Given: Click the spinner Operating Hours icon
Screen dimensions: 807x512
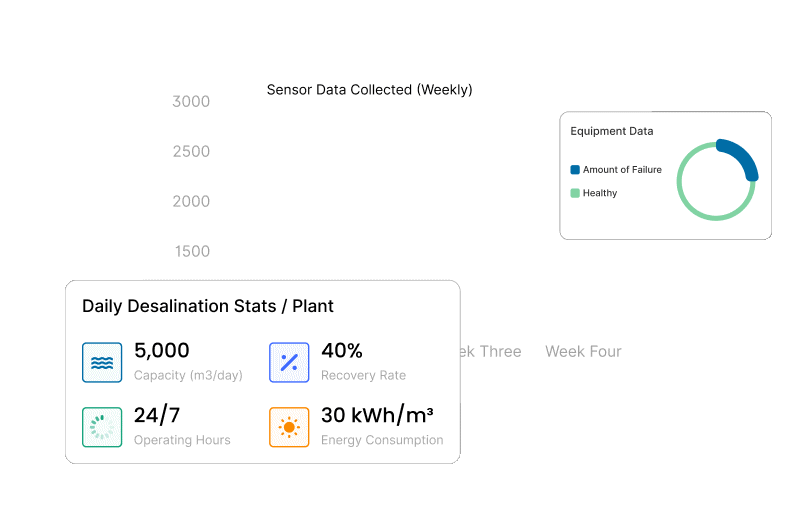Looking at the screenshot, I should 101,427.
